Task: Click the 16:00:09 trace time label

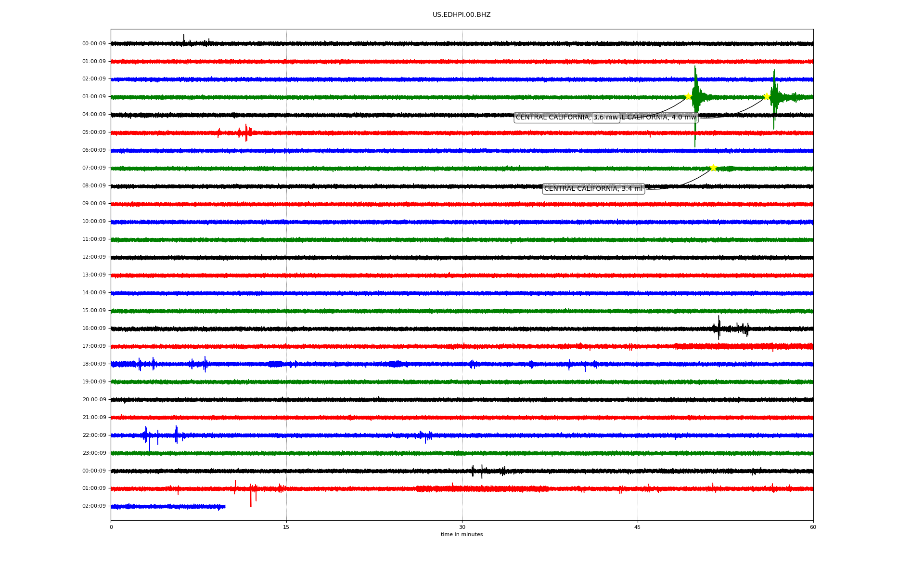Action: (94, 328)
